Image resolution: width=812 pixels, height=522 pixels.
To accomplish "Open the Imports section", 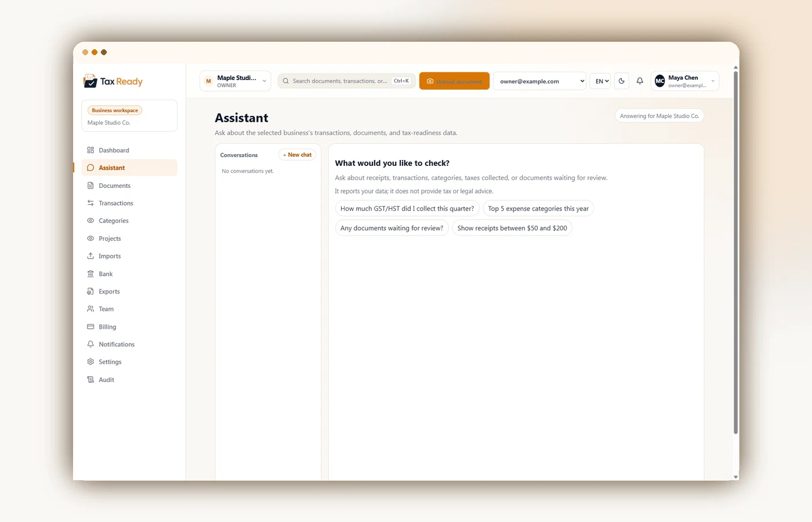I will [129, 256].
